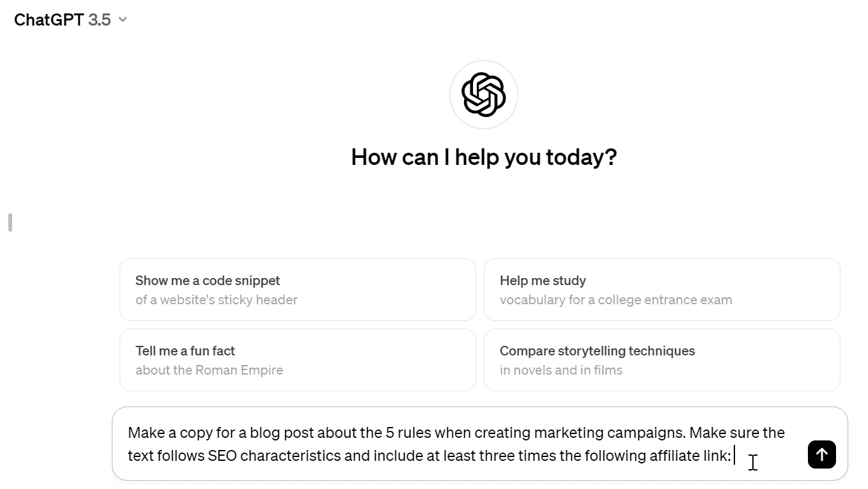Click the 'How can I help you today?' heading
Screen dimensions: 868x489
click(x=484, y=157)
